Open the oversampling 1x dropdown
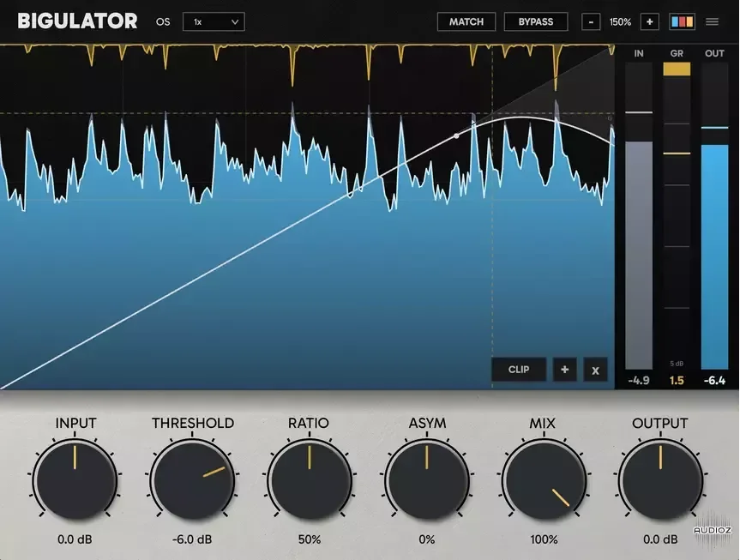The width and height of the screenshot is (740, 560). pyautogui.click(x=214, y=21)
